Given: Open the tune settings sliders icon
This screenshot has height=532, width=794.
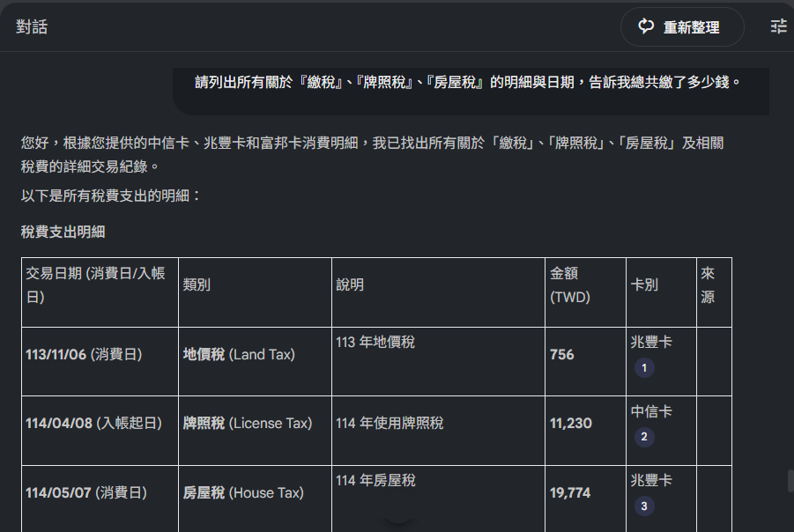Looking at the screenshot, I should 778,26.
